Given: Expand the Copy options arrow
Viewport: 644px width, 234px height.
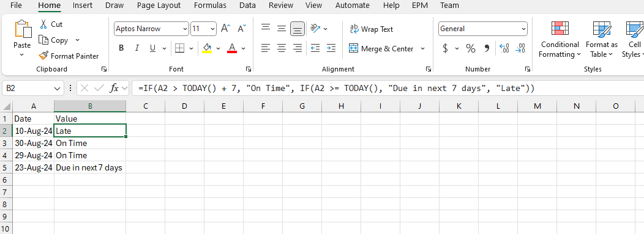Looking at the screenshot, I should [77, 40].
